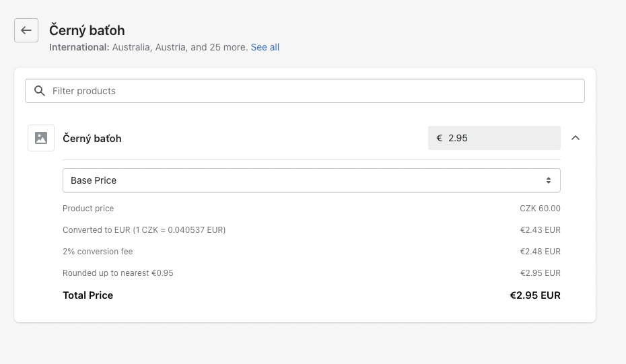Click the 2% conversion fee label

coord(98,252)
